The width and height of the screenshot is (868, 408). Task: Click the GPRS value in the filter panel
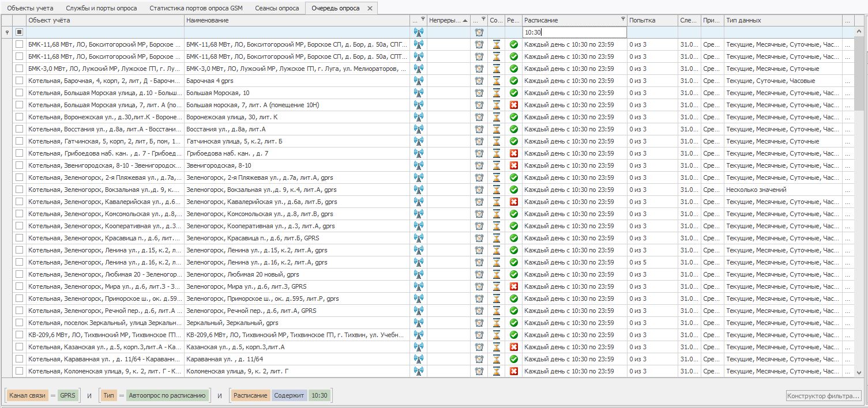pos(67,396)
